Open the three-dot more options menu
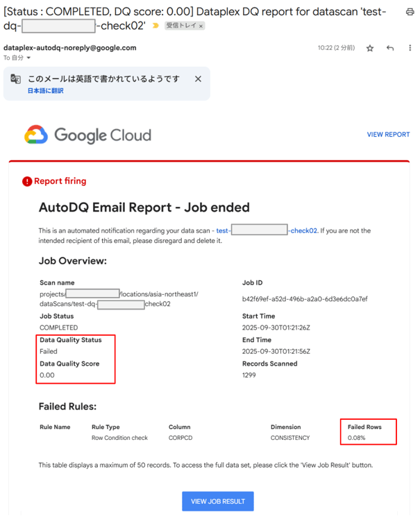The height and width of the screenshot is (517, 420). click(410, 48)
